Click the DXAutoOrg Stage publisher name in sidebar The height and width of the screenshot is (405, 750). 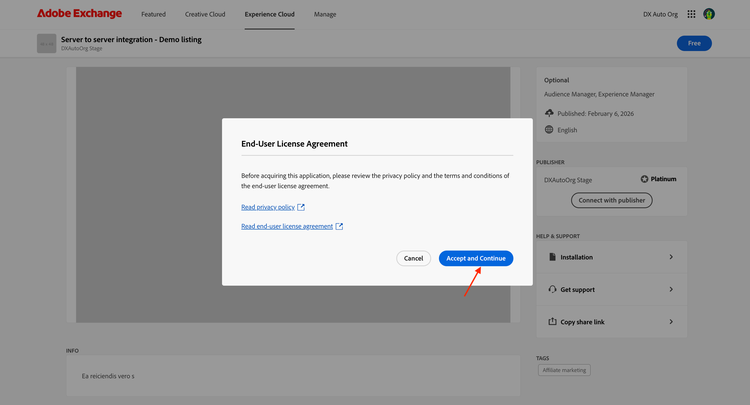click(568, 180)
